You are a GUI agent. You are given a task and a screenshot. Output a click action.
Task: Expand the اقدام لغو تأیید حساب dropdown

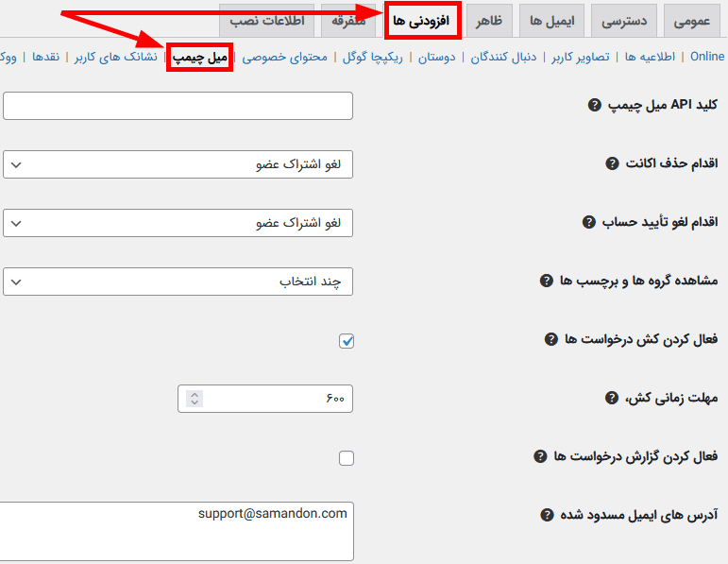click(x=178, y=223)
